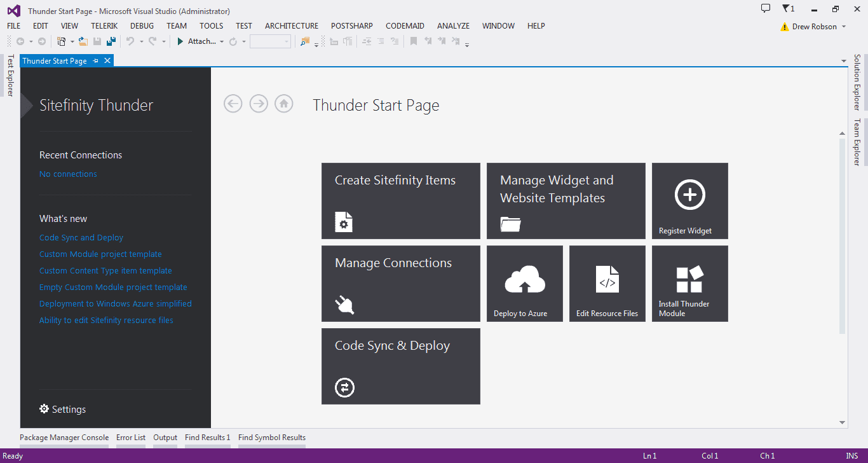Open notifications flag in the title bar

tap(787, 9)
